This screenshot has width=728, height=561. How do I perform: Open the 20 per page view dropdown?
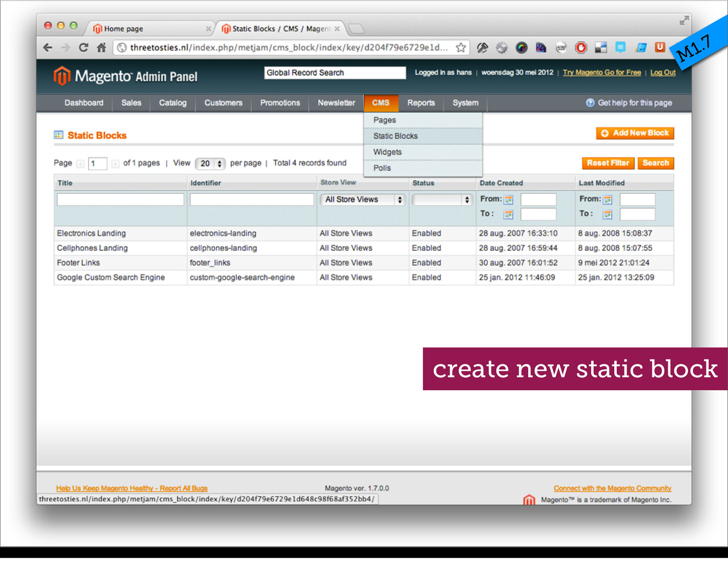[210, 163]
